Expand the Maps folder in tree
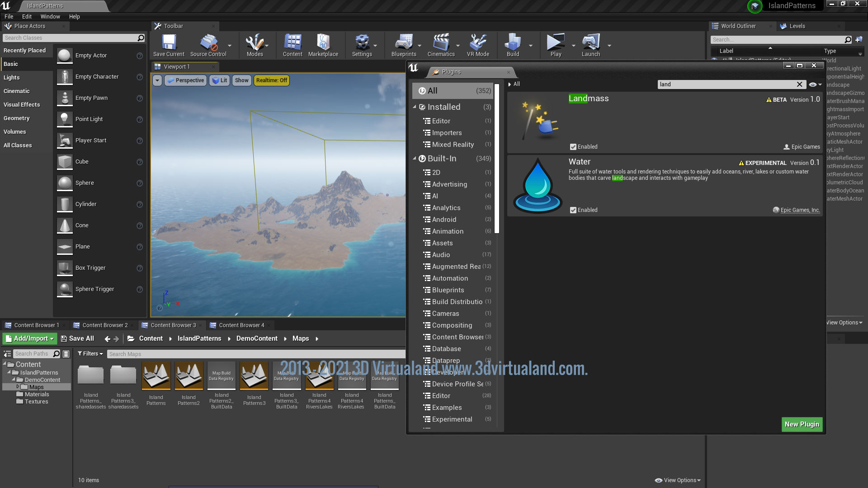 tap(18, 387)
